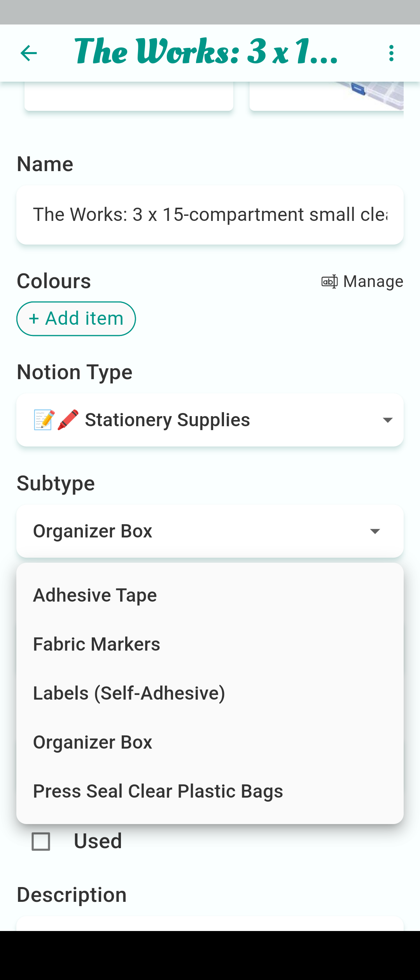Image resolution: width=420 pixels, height=980 pixels.
Task: Tap the pencil and crayon emoji icon
Action: click(56, 420)
